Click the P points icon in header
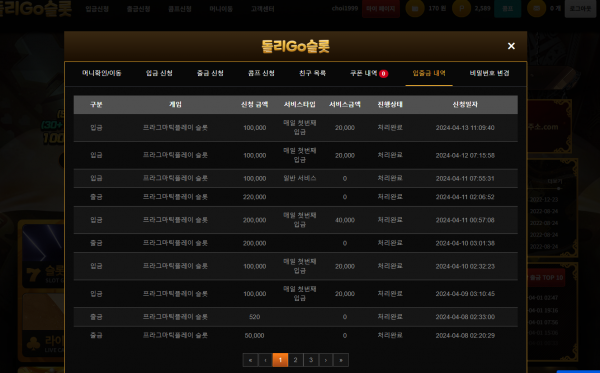This screenshot has height=373, width=600. tap(461, 8)
